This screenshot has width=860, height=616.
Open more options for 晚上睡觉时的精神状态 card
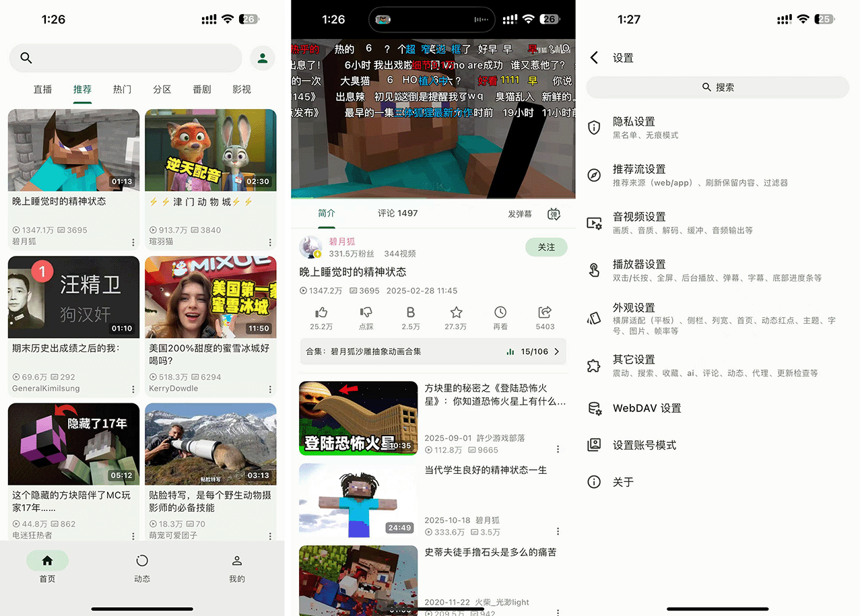click(133, 242)
